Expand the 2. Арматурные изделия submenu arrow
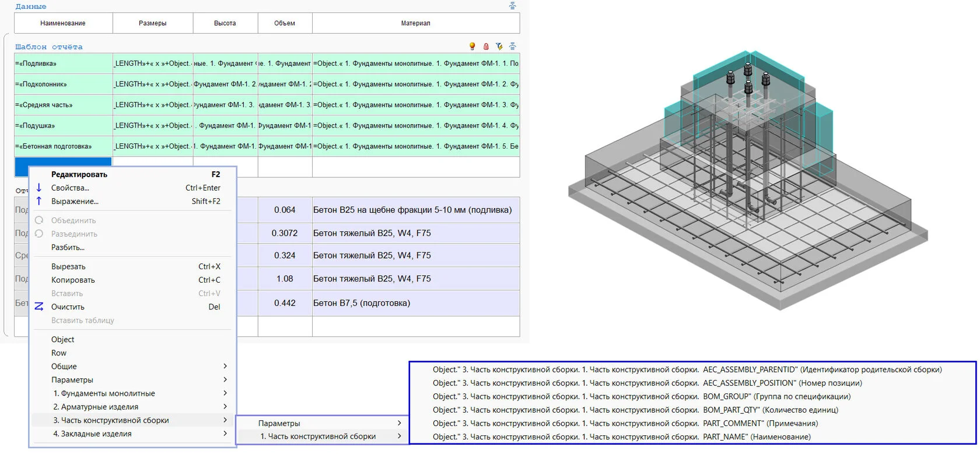 pyautogui.click(x=225, y=406)
